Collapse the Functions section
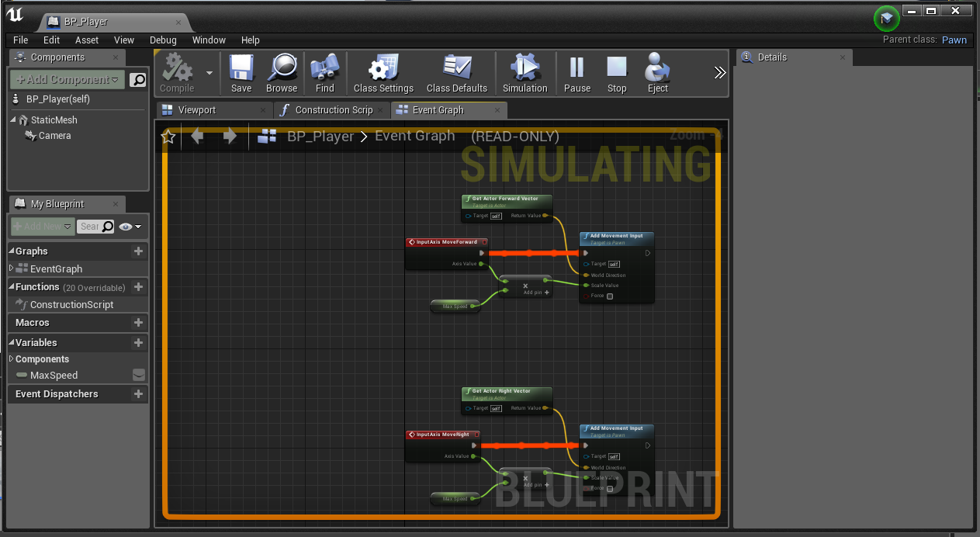 click(x=12, y=287)
